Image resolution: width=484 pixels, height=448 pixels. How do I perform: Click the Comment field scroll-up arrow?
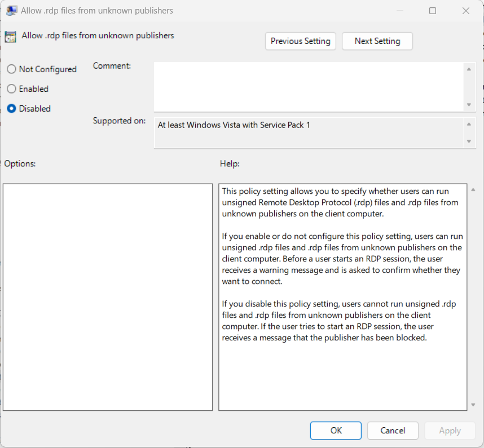tap(469, 69)
